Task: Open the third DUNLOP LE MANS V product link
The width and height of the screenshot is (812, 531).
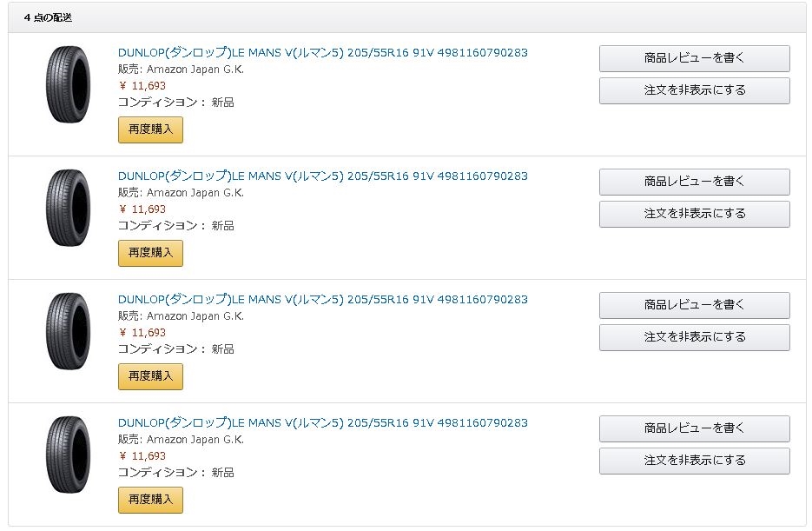Action: (322, 300)
